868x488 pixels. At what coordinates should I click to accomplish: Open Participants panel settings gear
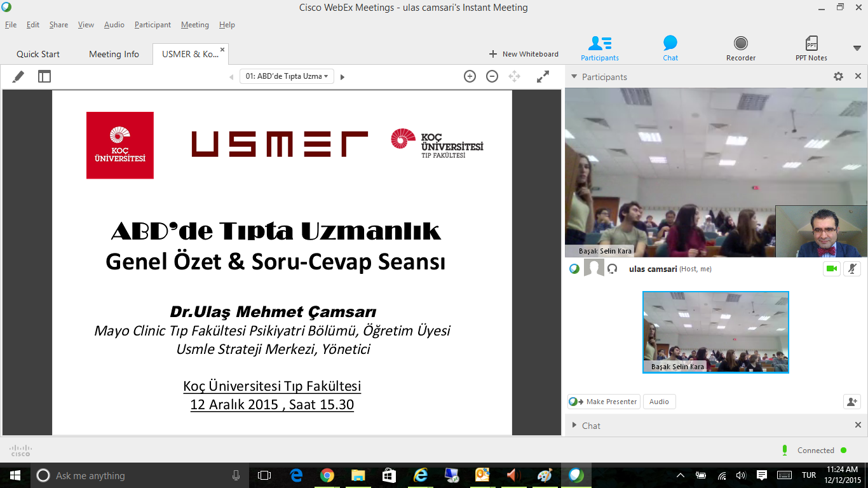click(x=838, y=76)
